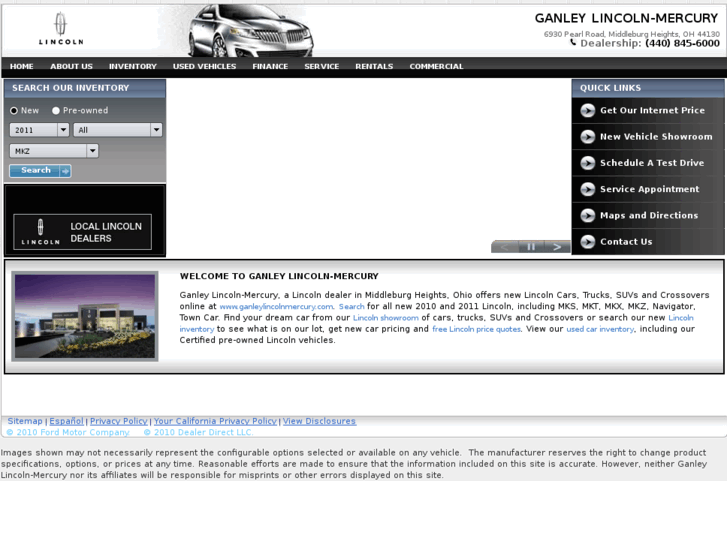Open the Privacy Policy footer link

tap(119, 421)
